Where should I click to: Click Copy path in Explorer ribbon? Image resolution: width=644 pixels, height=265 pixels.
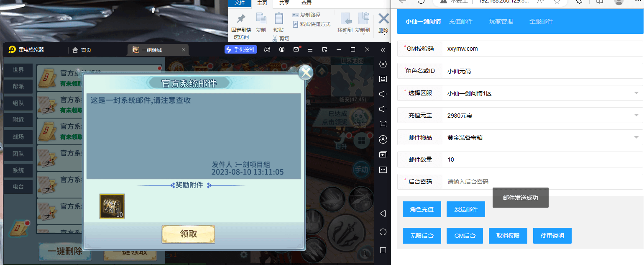click(306, 15)
